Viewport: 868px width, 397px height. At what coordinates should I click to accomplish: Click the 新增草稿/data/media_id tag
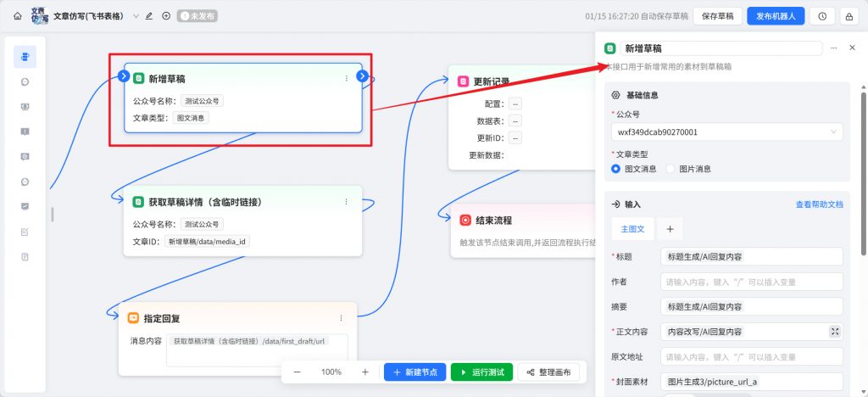click(207, 241)
